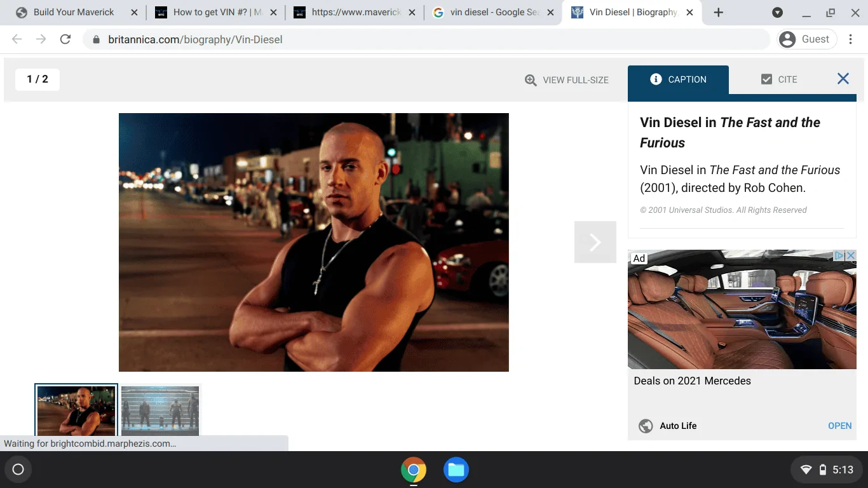The image size is (868, 488).
Task: Go to next image with right chevron
Action: [x=595, y=242]
